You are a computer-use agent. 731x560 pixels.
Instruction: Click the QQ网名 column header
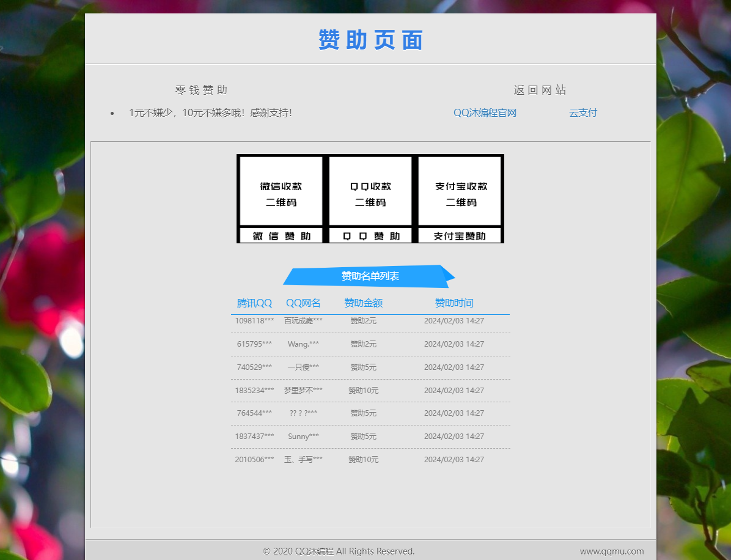[x=304, y=303]
